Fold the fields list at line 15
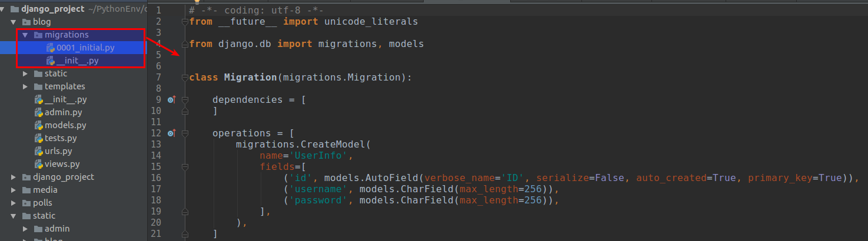The width and height of the screenshot is (868, 241). pyautogui.click(x=185, y=167)
